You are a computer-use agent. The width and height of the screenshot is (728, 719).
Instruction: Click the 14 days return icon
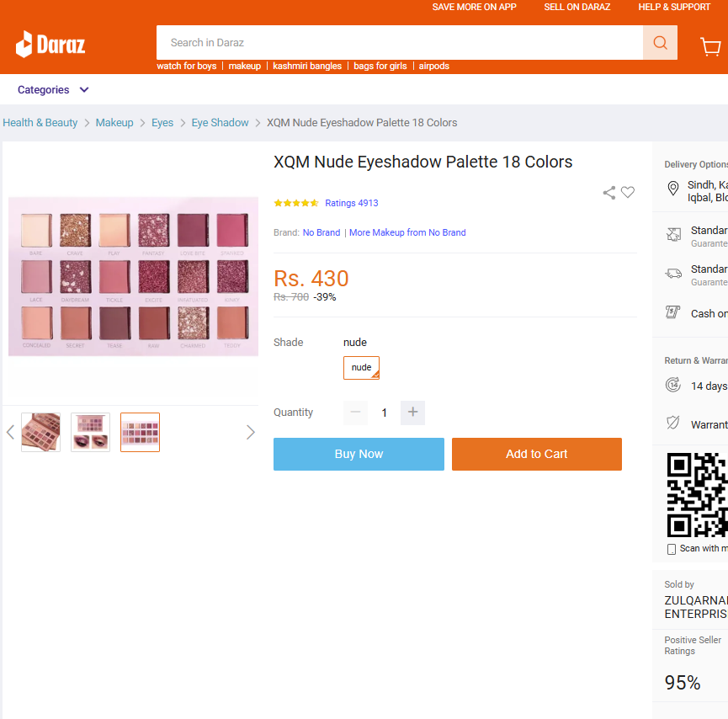click(x=672, y=385)
